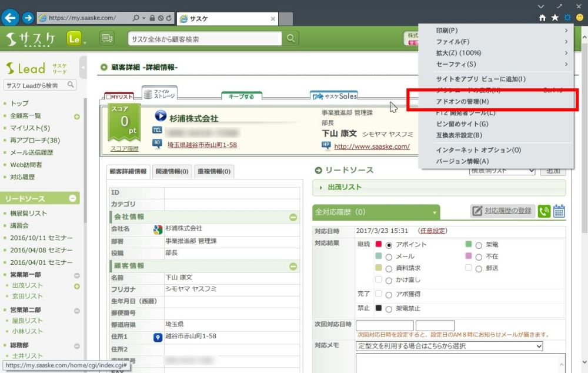Open the chat message icon in header
This screenshot has width=588, height=373.
(x=106, y=39)
